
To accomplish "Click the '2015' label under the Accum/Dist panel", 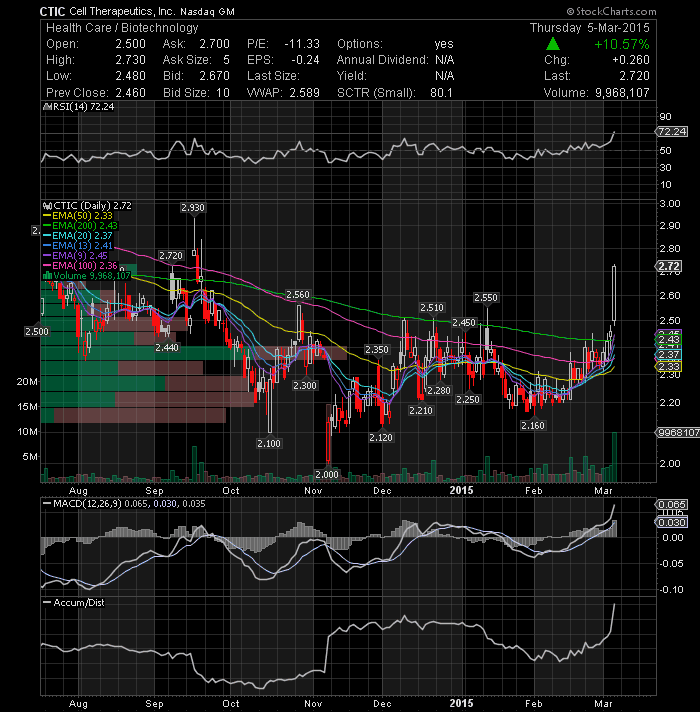I will click(x=461, y=703).
